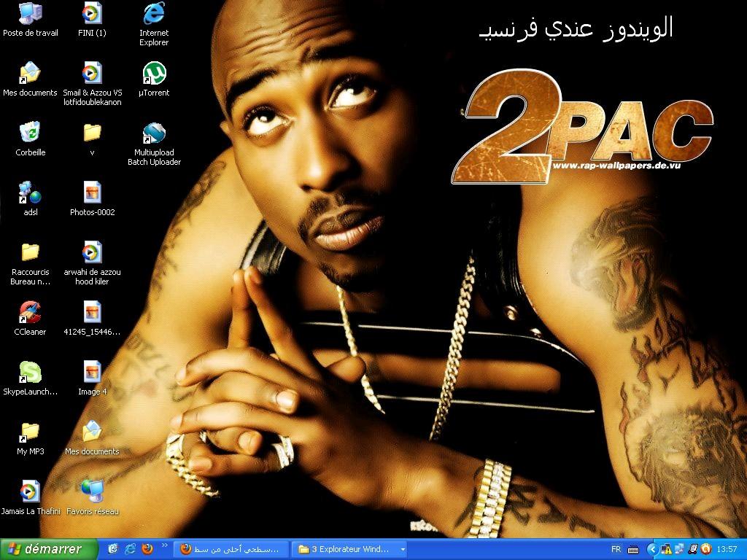Expand hidden system tray icons arrow
This screenshot has height=560, width=747.
coord(651,550)
